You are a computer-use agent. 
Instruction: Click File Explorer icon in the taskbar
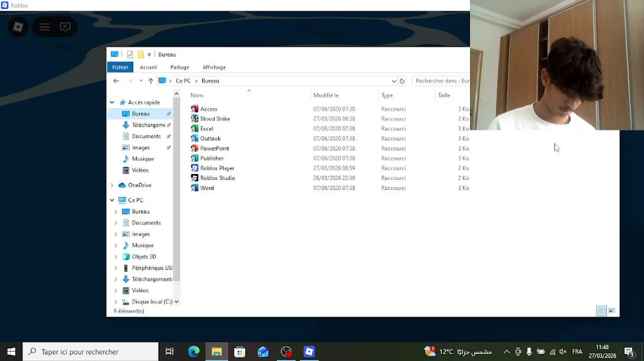(217, 351)
